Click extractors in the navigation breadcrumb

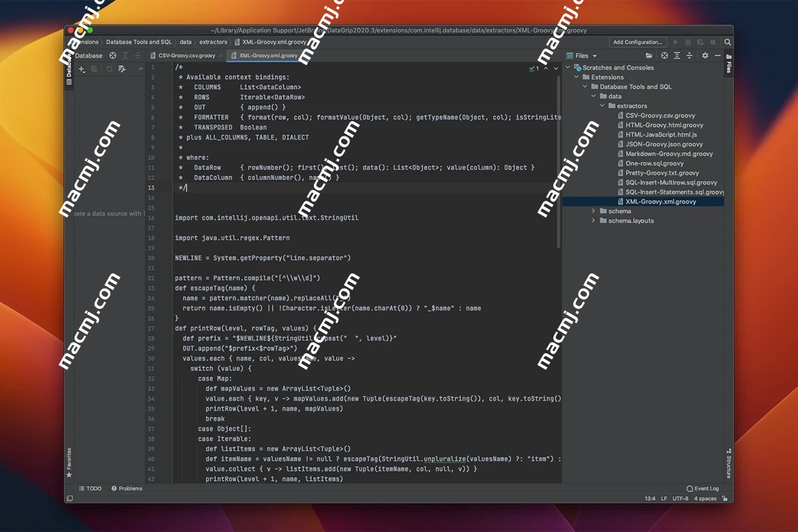click(213, 41)
